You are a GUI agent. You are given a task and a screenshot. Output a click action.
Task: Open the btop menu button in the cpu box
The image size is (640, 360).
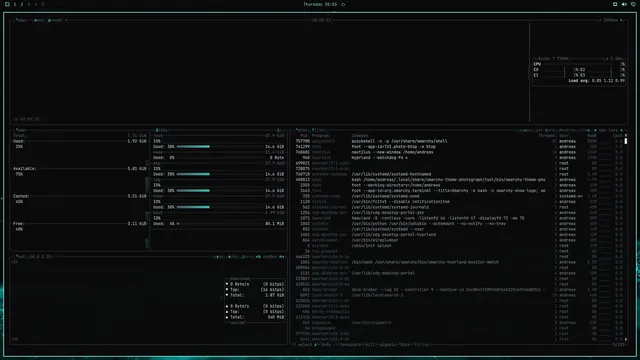(x=38, y=20)
